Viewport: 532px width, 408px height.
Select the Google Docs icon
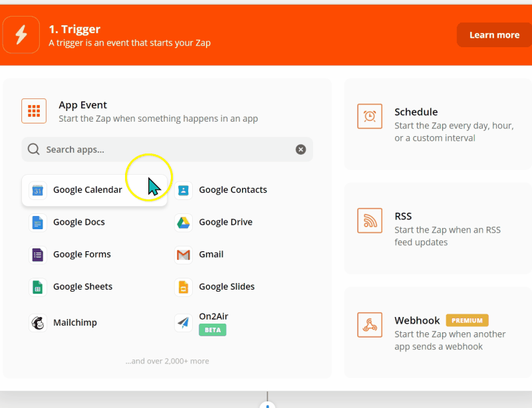pyautogui.click(x=37, y=222)
